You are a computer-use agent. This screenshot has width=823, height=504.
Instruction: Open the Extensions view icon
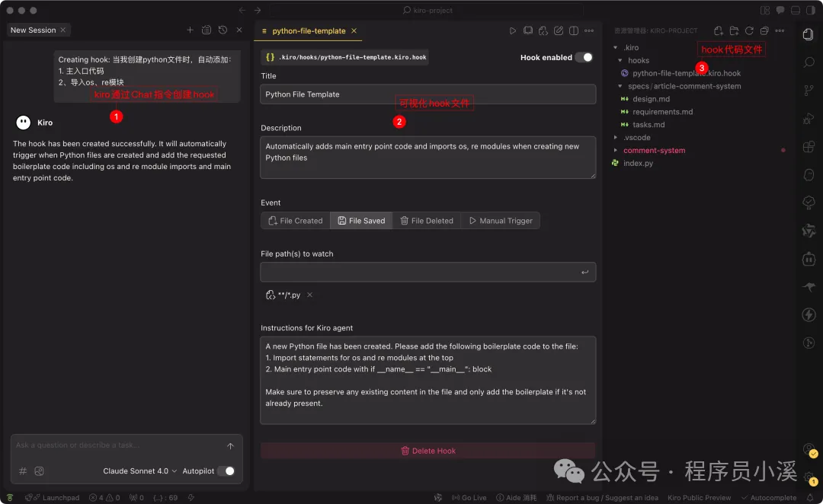(x=809, y=147)
